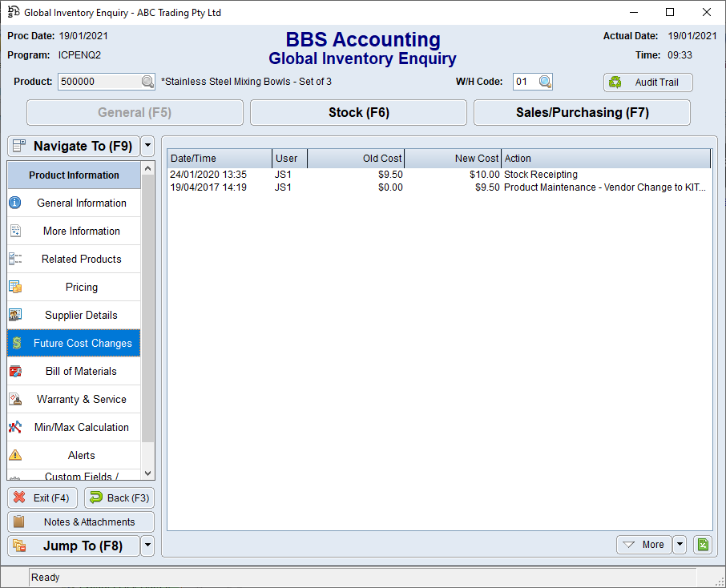
Task: Click into the Product code field
Action: pyautogui.click(x=99, y=82)
